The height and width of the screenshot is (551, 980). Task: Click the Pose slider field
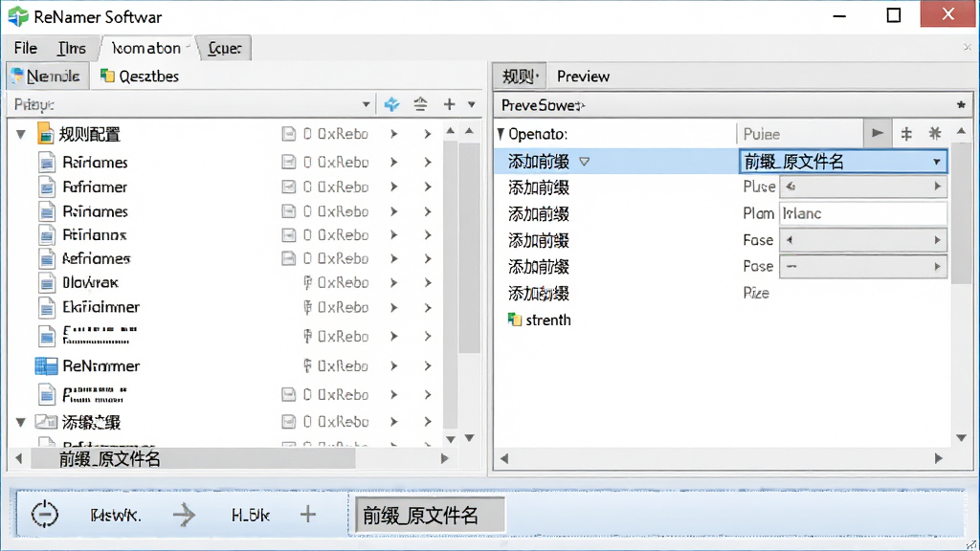(x=863, y=267)
